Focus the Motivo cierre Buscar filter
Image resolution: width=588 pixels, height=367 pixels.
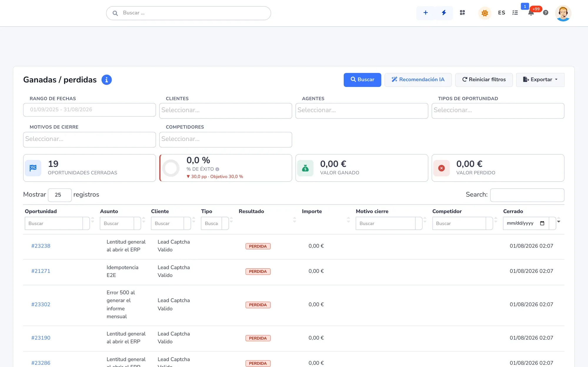click(x=385, y=223)
